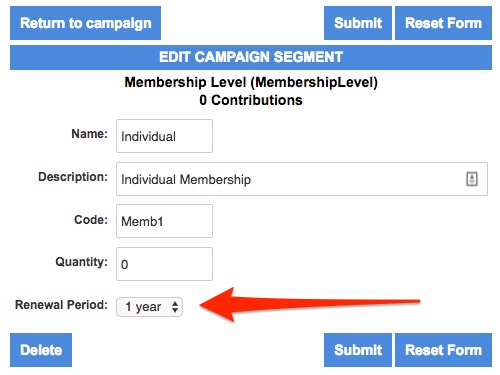Click the Name: label
500x375 pixels.
coord(90,134)
